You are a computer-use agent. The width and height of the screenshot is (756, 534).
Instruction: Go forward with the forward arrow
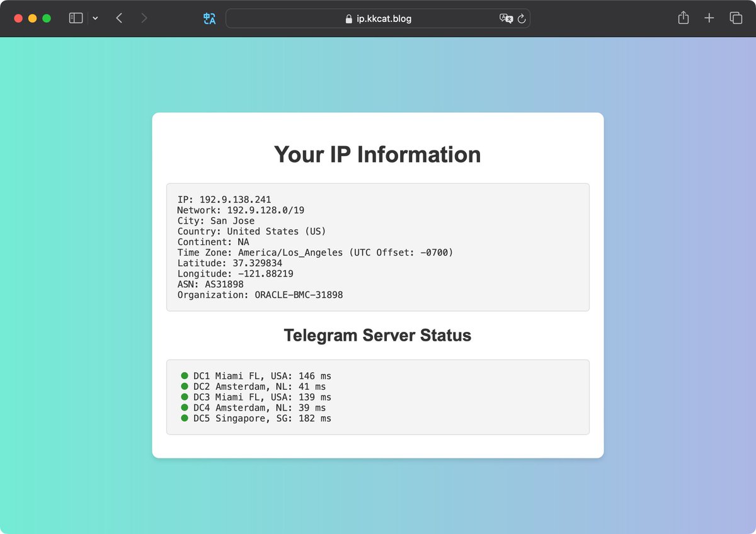click(x=144, y=18)
